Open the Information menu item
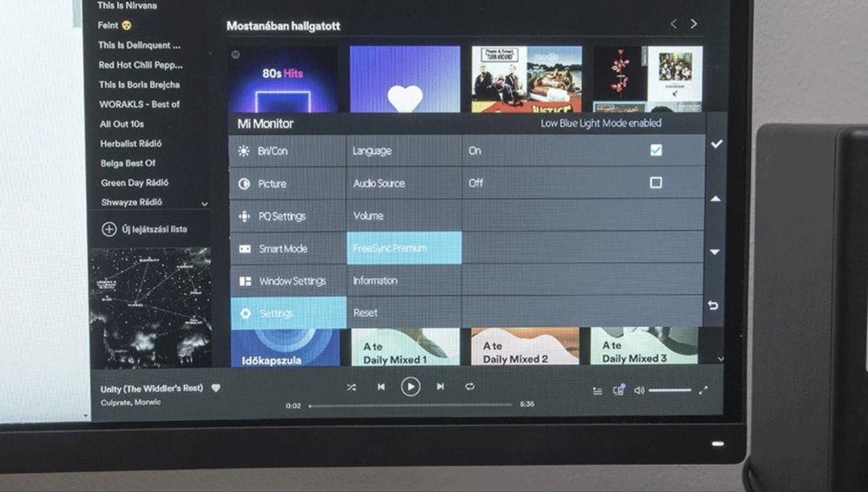This screenshot has height=492, width=868. 404,280
